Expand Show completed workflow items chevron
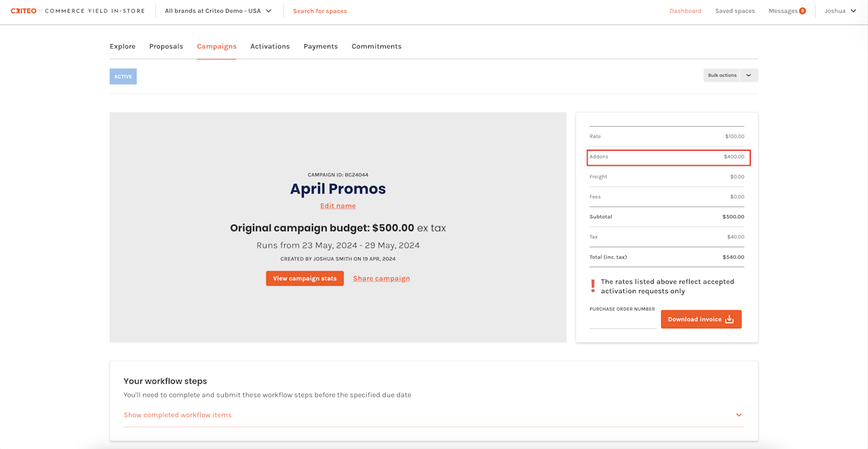Screen dimensions: 868x449 point(739,415)
